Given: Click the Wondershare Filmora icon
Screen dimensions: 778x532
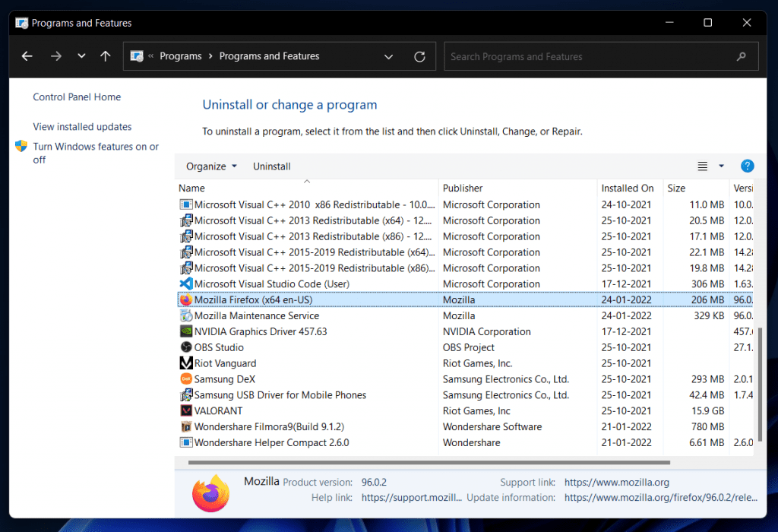Looking at the screenshot, I should click(x=185, y=426).
